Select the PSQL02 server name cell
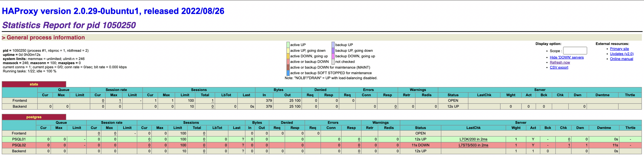644x158 pixels. (x=19, y=145)
